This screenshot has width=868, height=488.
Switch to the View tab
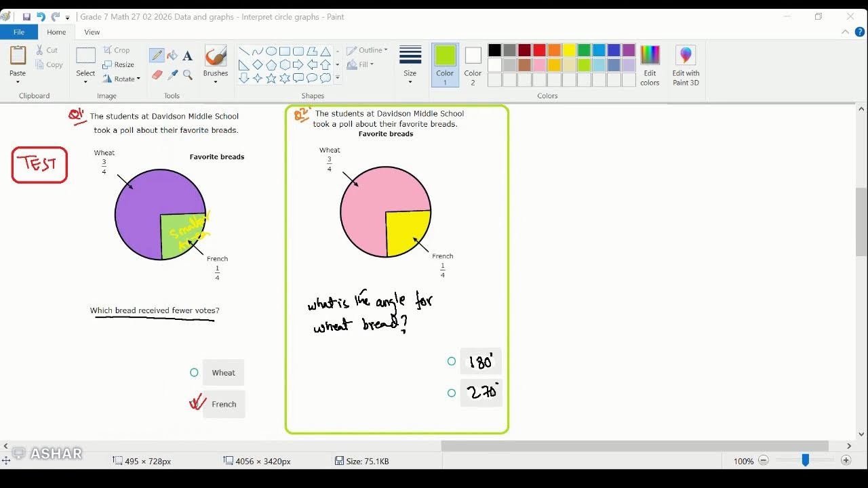coord(92,32)
